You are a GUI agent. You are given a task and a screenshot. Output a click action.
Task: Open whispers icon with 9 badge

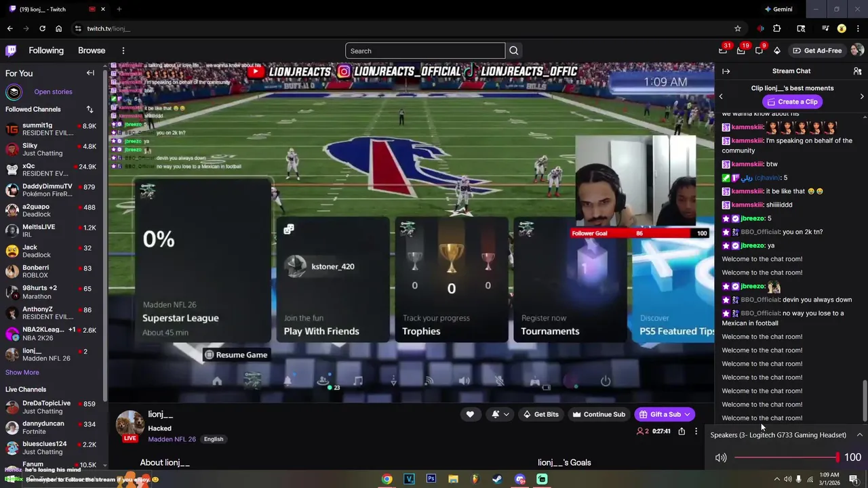click(x=759, y=50)
